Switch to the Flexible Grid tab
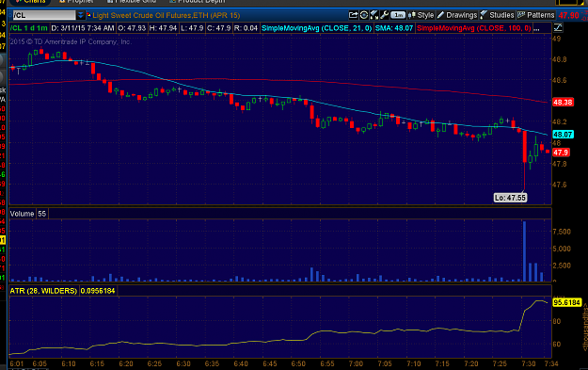This screenshot has height=370, width=588. coord(132,2)
